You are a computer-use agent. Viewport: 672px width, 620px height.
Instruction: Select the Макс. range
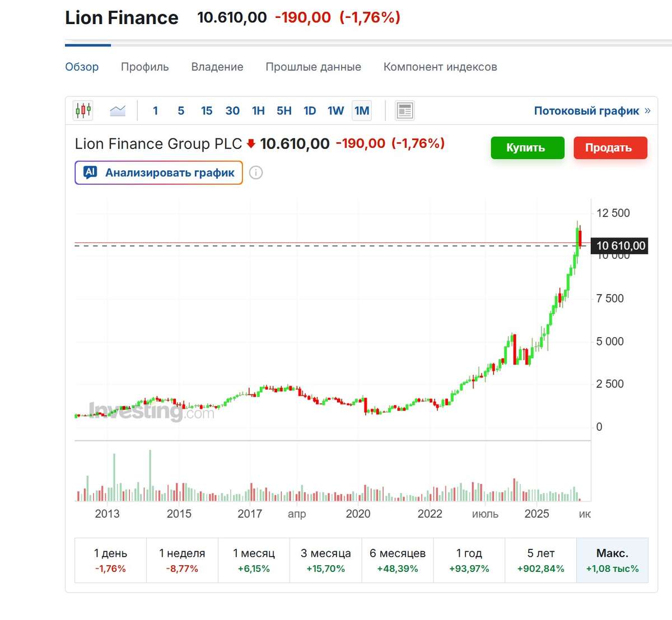pos(612,560)
